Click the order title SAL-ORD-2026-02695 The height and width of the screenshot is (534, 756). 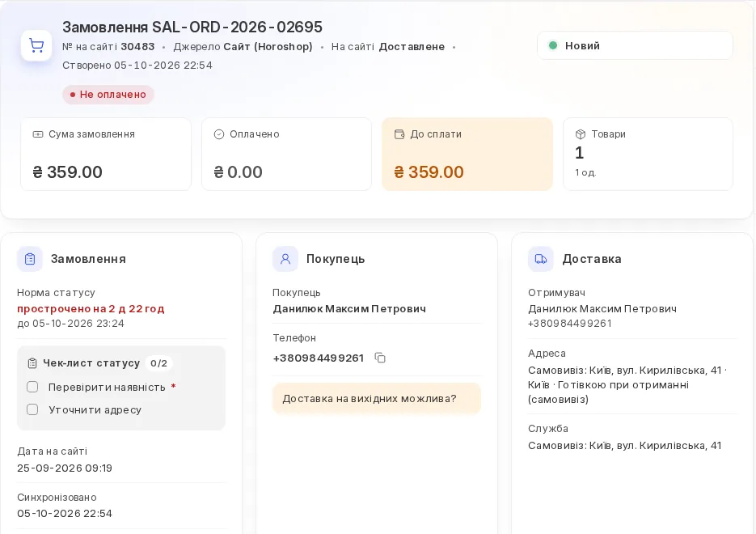pyautogui.click(x=192, y=27)
